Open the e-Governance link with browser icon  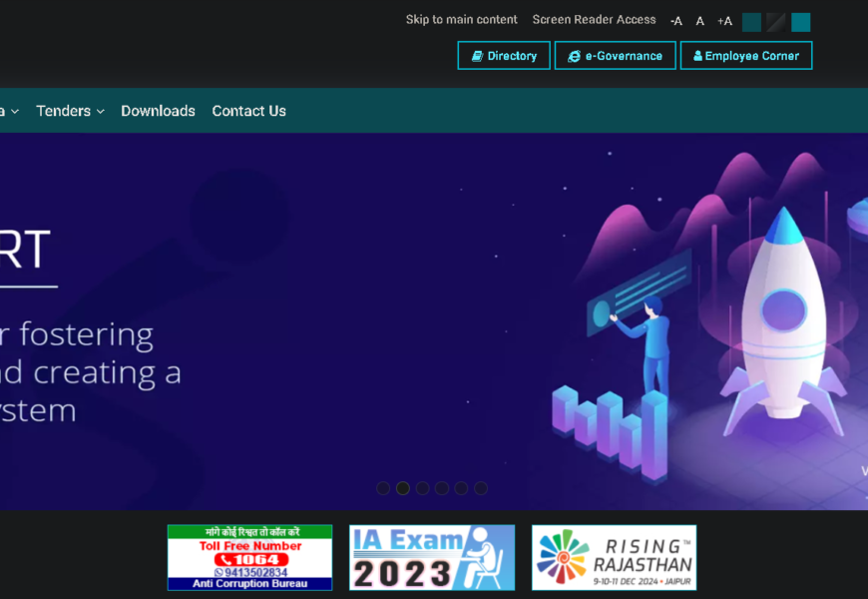[x=615, y=56]
